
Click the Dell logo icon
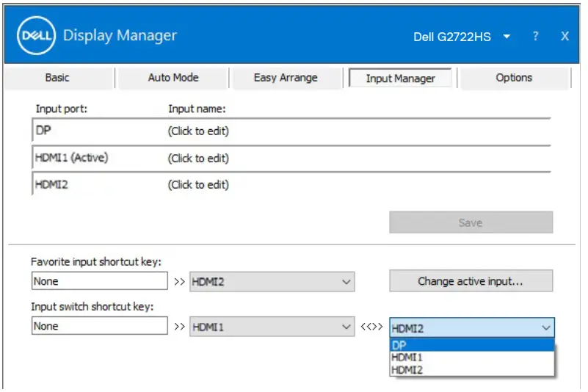pyautogui.click(x=37, y=36)
